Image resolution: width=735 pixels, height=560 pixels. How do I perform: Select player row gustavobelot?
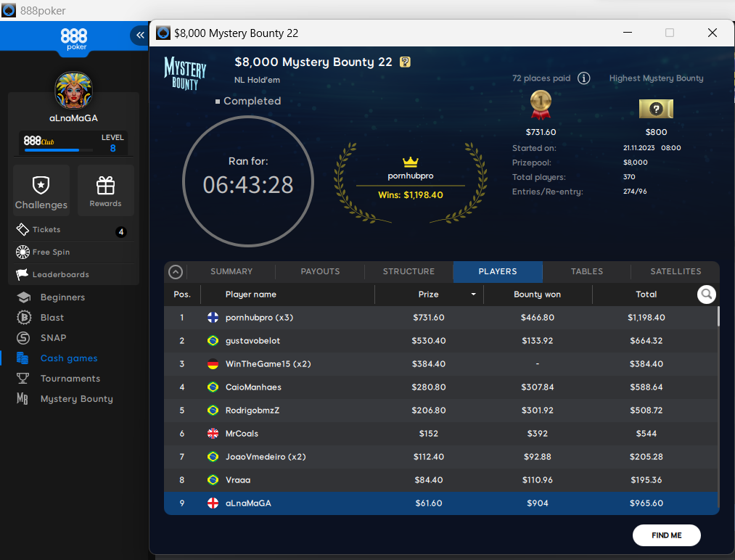(x=440, y=341)
